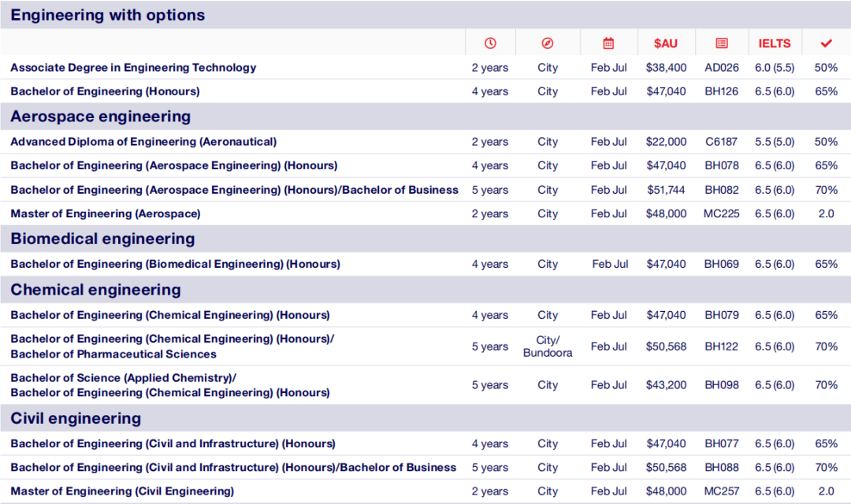Click the $43,200 fee value
This screenshot has width=851, height=504.
click(666, 385)
